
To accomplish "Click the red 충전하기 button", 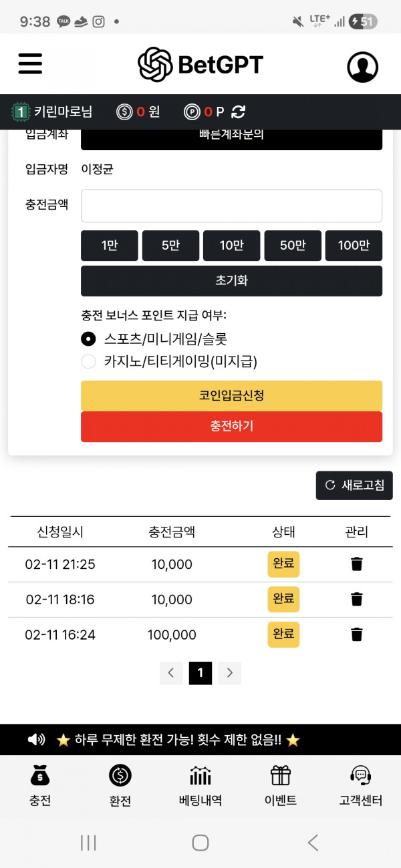I will click(x=231, y=427).
